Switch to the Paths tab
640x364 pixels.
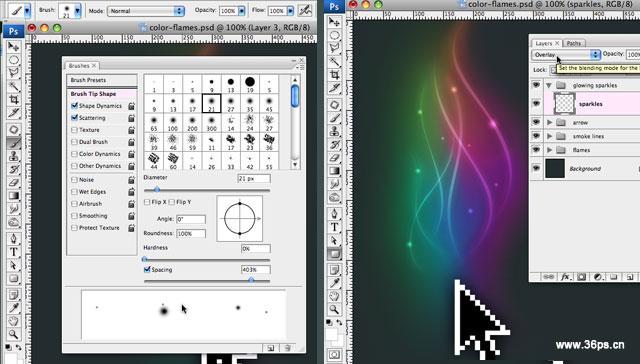573,43
